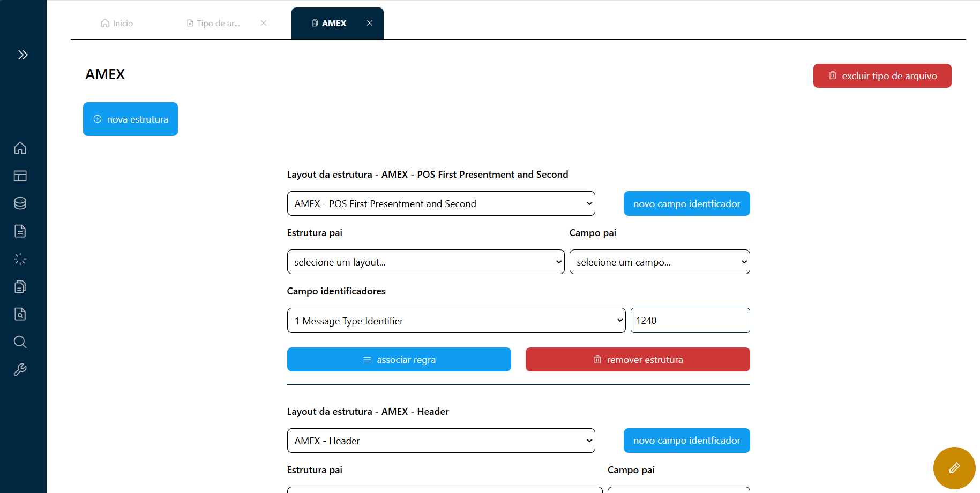
Task: Open the magnifying glass search icon
Action: pos(20,342)
